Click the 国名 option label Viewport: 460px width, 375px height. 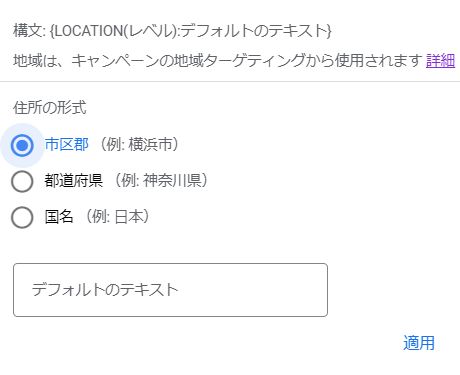click(59, 216)
